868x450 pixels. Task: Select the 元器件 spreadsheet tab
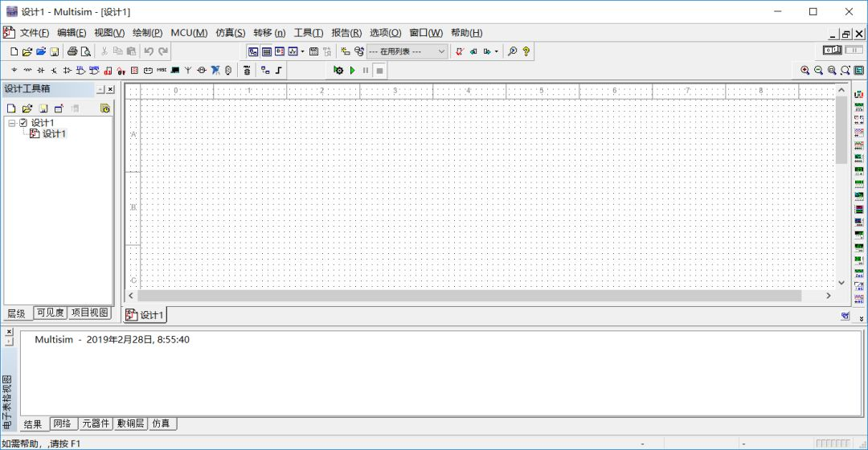pos(96,423)
